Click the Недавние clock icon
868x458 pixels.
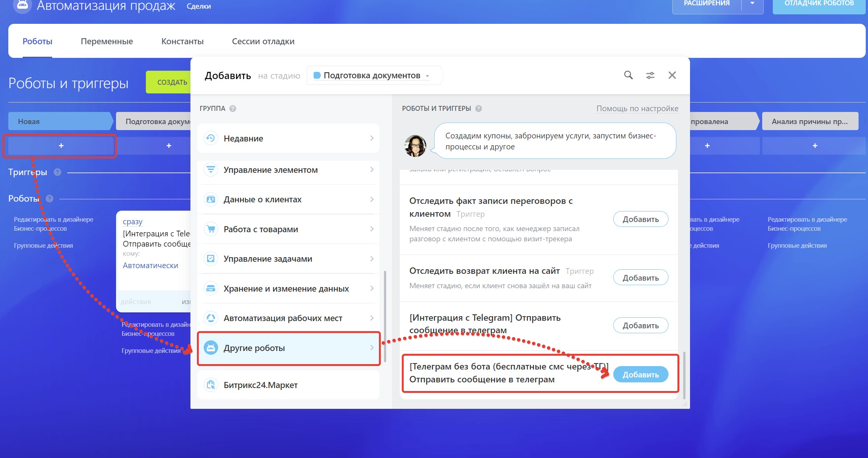pyautogui.click(x=211, y=138)
